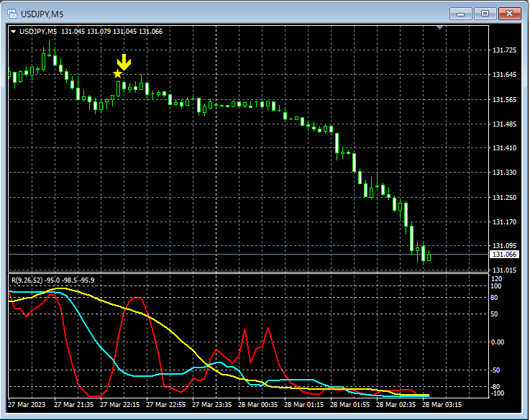Click the 27 Mar 2023 time label

tap(27, 405)
